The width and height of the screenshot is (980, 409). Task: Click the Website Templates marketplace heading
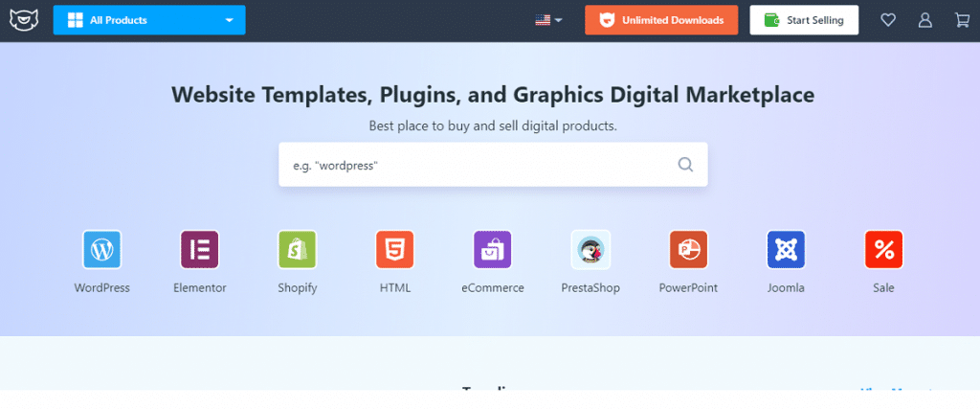pos(493,95)
